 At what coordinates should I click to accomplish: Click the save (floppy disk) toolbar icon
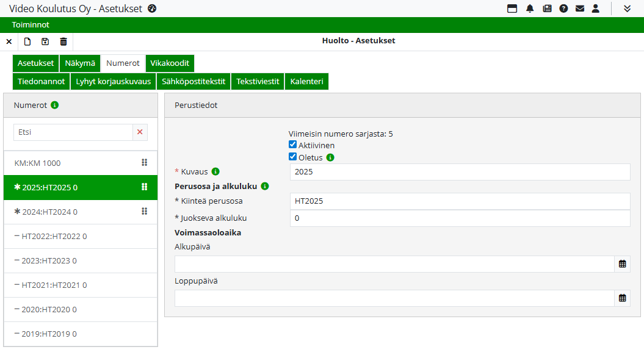(x=45, y=41)
